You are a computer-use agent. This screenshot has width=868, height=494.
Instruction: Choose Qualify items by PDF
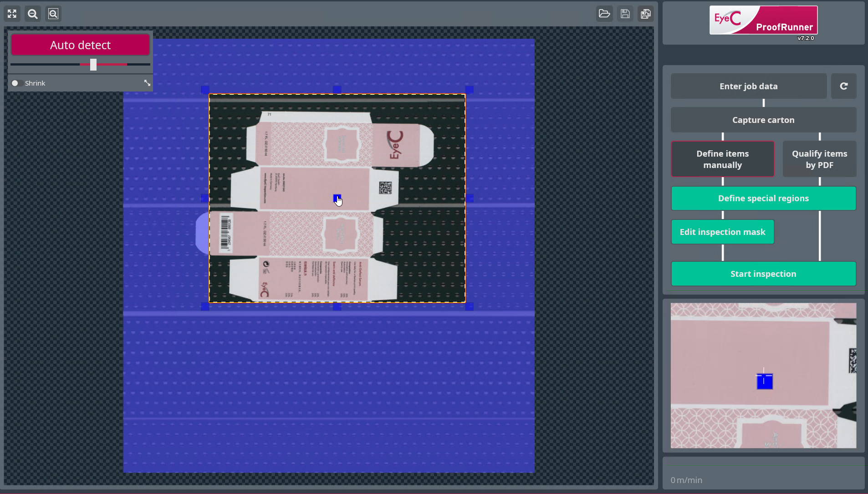(819, 159)
